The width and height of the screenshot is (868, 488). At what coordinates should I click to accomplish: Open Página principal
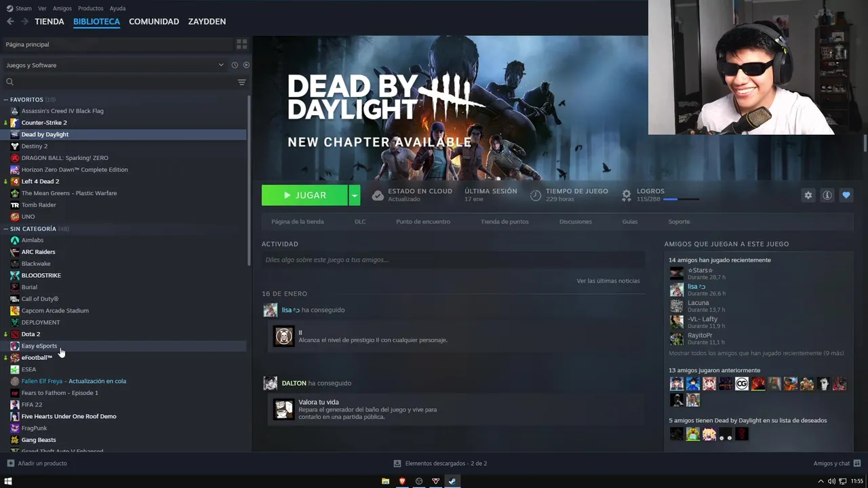tap(117, 44)
